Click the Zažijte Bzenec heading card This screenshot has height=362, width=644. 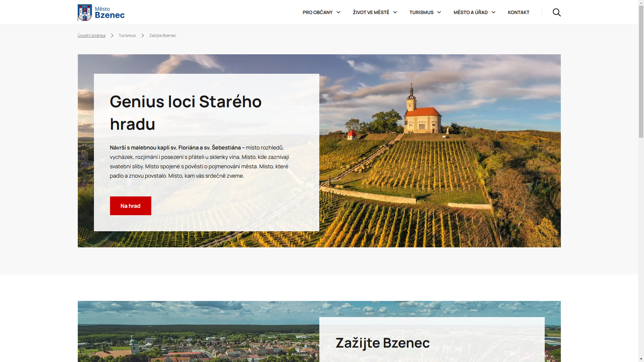tap(382, 343)
